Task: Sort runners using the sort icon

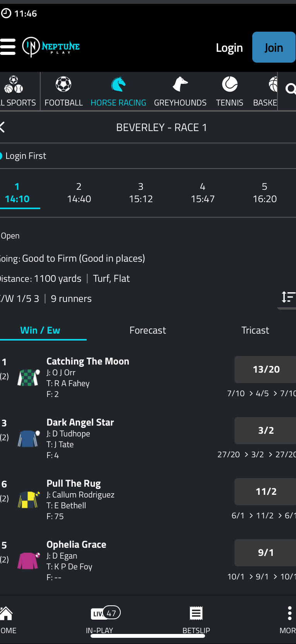Action: (x=288, y=297)
